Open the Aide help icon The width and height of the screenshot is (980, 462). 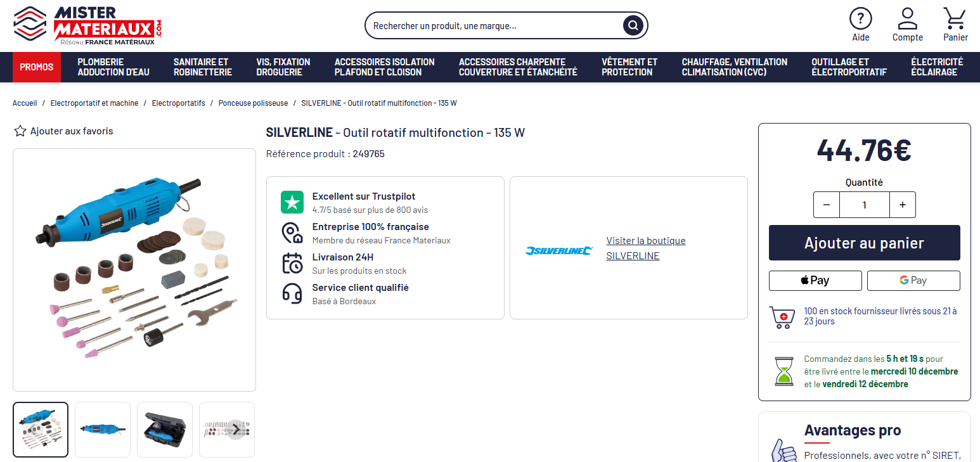pos(860,18)
